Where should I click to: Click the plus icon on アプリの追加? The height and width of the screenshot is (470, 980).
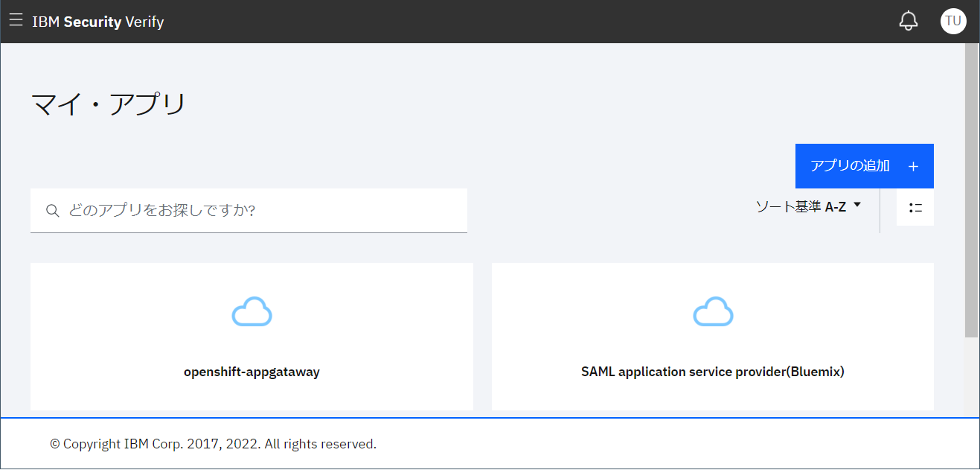tap(913, 166)
